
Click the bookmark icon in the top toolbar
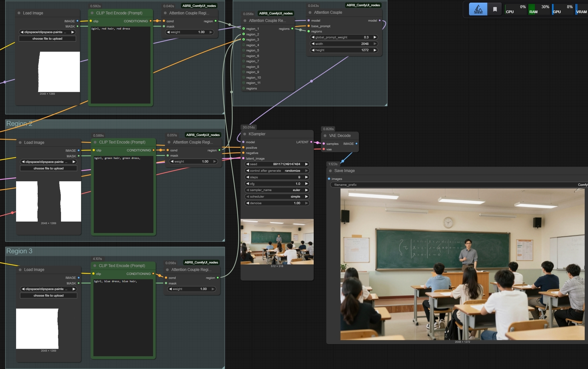495,9
